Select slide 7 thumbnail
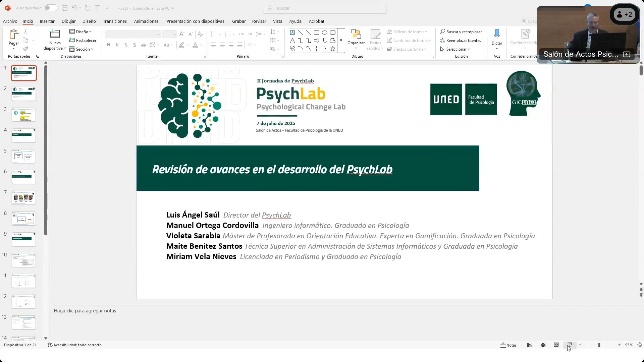The image size is (644, 362). coord(24,198)
